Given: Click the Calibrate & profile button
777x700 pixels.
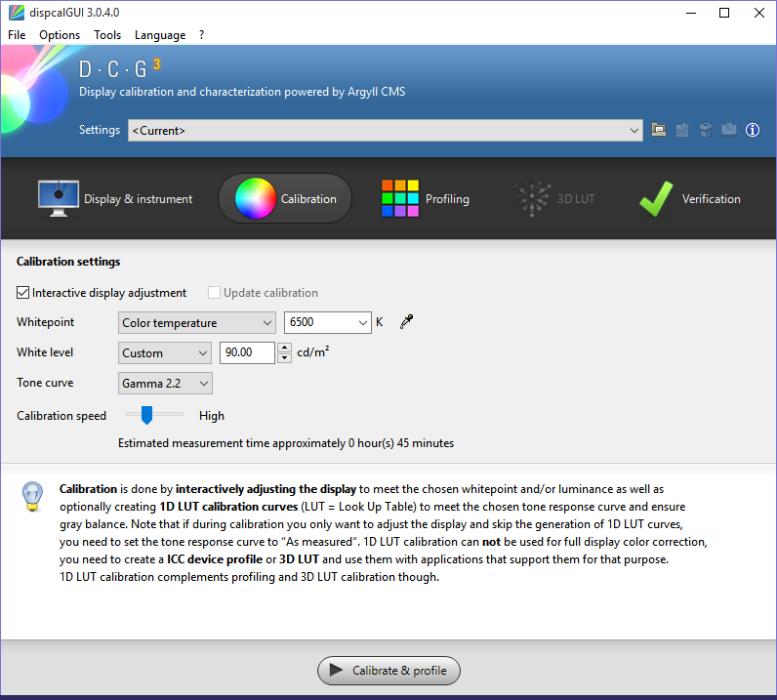Looking at the screenshot, I should point(389,671).
